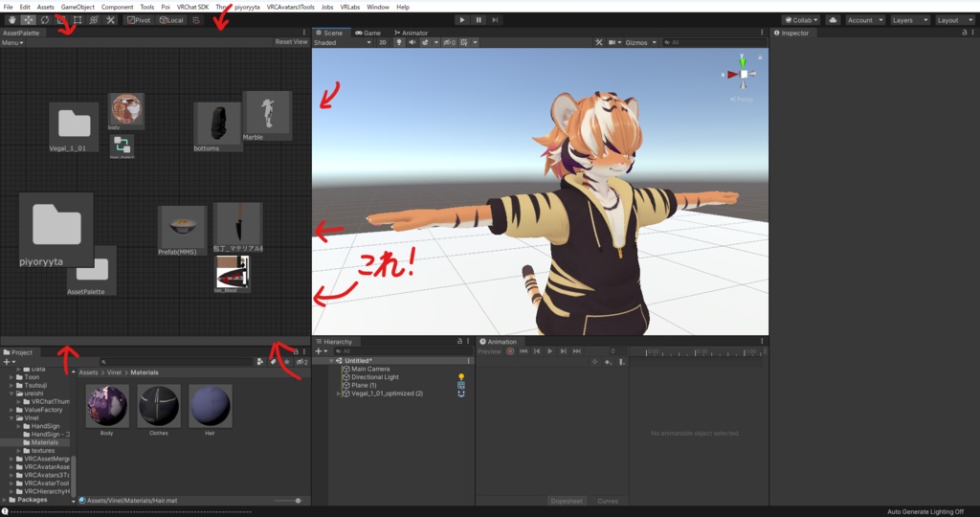
Task: Switch to the Game tab
Action: coord(368,33)
